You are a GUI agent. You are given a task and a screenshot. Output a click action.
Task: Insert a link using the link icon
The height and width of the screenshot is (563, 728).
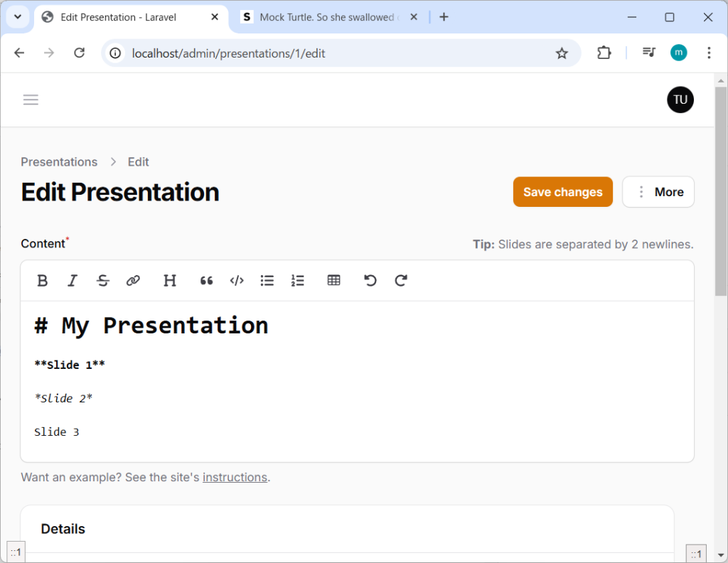tap(133, 281)
